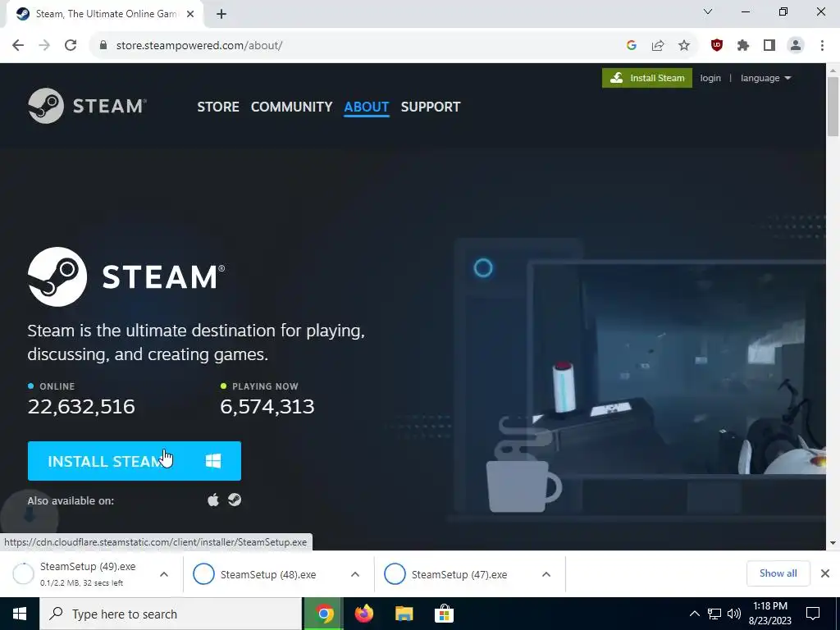Open the SteamSetup (48).exe download
840x630 pixels.
[x=268, y=574]
